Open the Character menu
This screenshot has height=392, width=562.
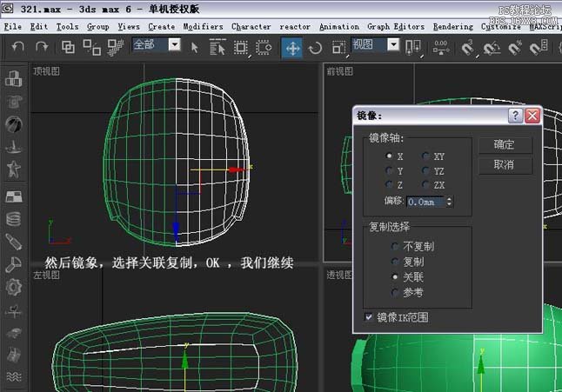(x=251, y=27)
